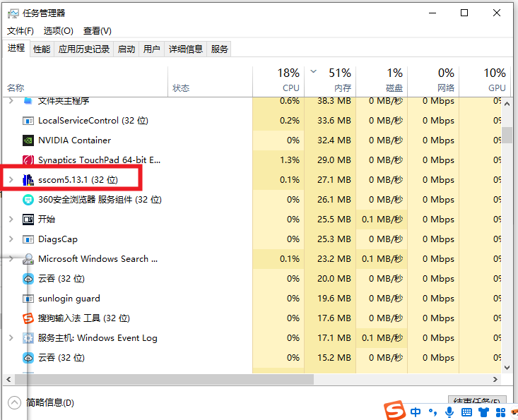Switch to the 应用历史记录 tab
The height and width of the screenshot is (420, 518).
84,49
